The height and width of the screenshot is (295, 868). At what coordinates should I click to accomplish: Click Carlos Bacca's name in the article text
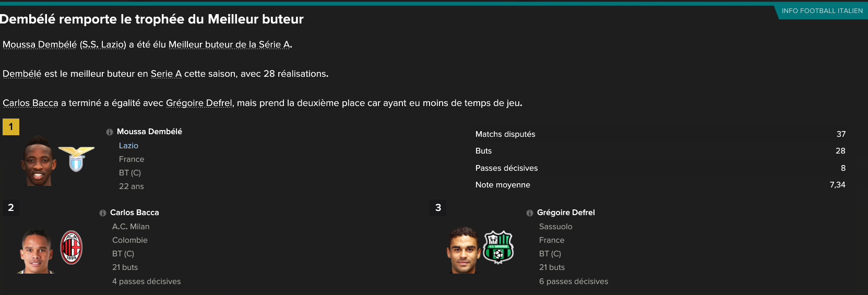click(30, 103)
